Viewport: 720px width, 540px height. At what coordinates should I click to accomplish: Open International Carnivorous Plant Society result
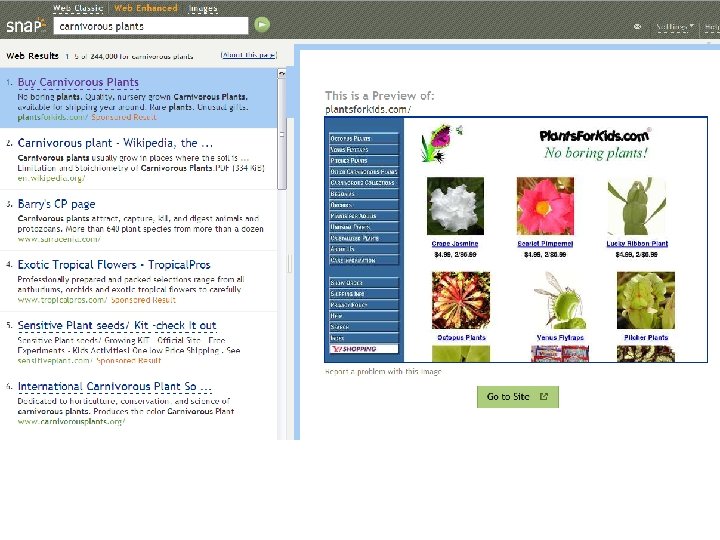coord(114,387)
